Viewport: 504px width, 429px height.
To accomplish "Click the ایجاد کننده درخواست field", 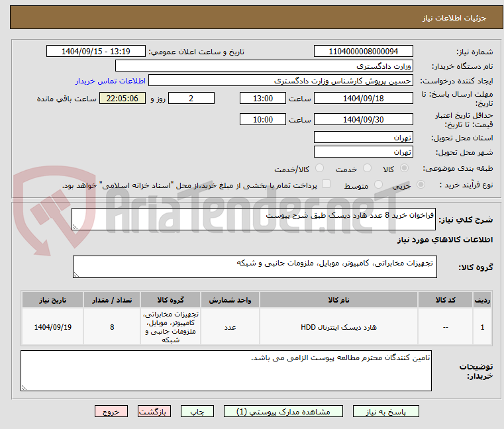I will coord(280,80).
